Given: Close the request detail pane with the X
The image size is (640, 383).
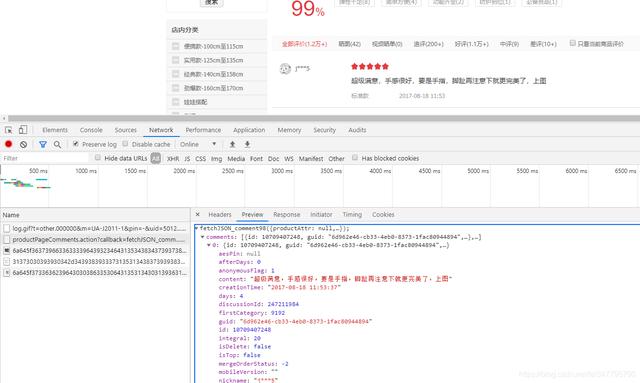Looking at the screenshot, I should (198, 214).
